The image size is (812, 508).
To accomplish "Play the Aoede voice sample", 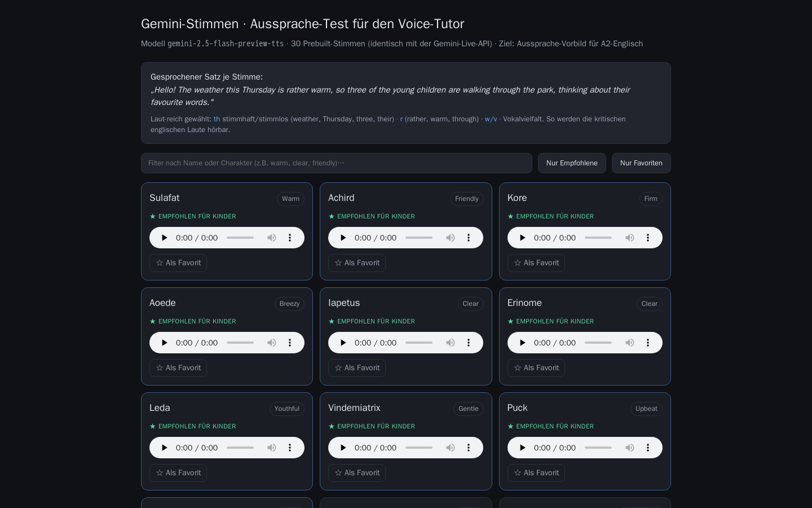I will click(164, 343).
